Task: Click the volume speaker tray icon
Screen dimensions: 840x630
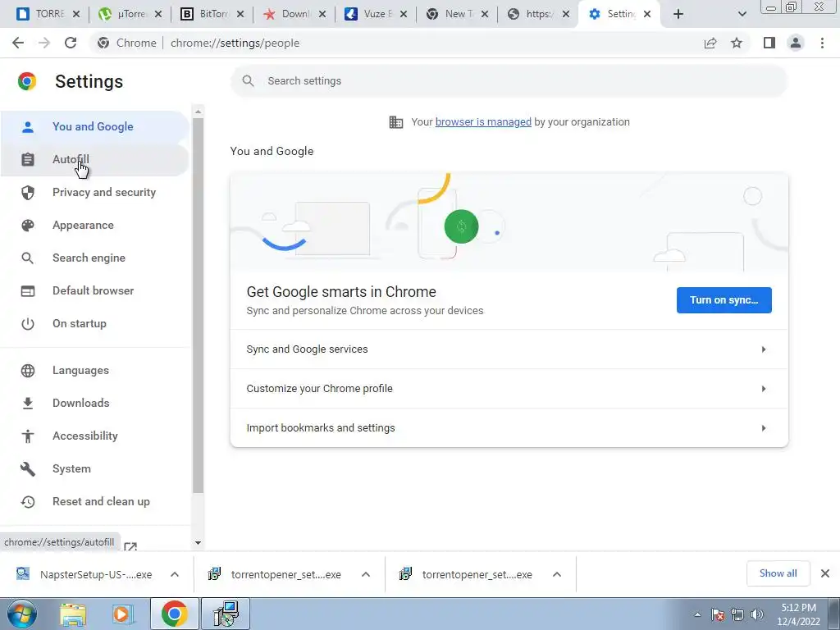Action: pyautogui.click(x=757, y=614)
